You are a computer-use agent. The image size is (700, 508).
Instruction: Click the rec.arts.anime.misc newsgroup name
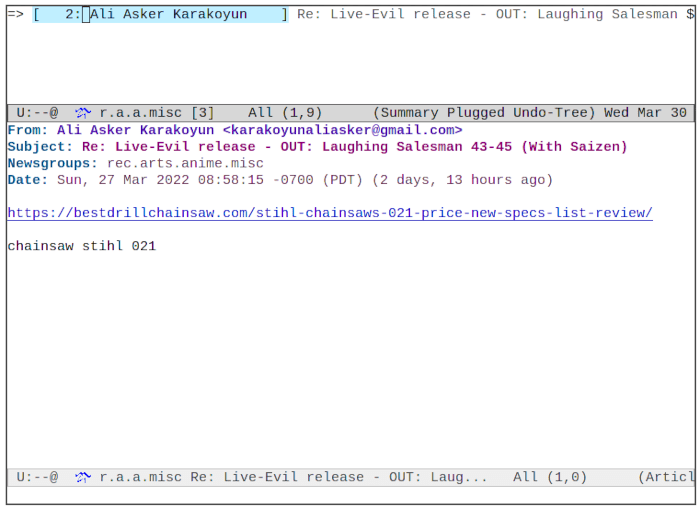[185, 163]
